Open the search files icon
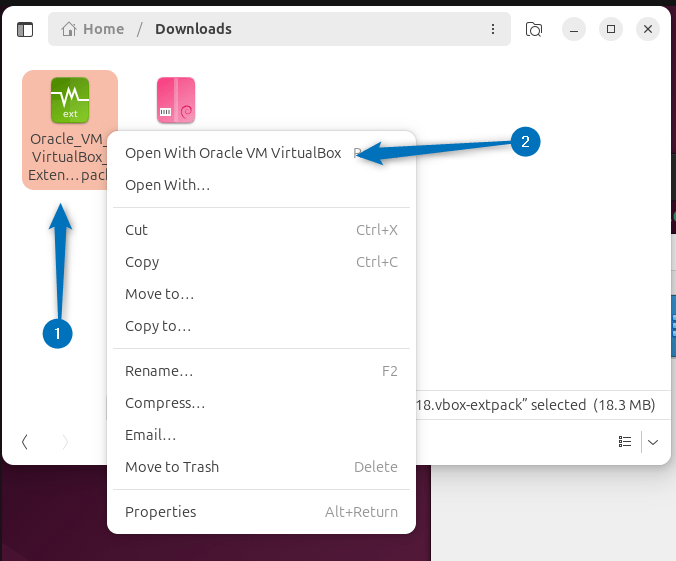The width and height of the screenshot is (676, 561). coord(534,29)
